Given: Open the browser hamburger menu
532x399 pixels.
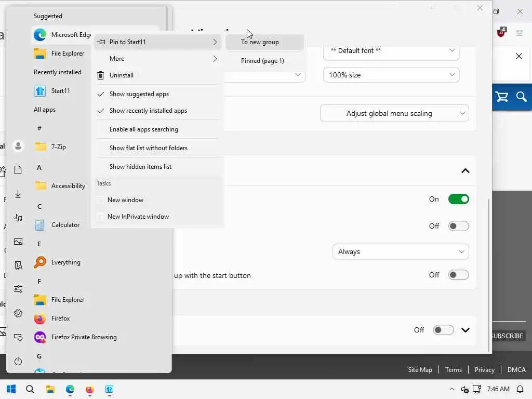Looking at the screenshot, I should point(520,33).
